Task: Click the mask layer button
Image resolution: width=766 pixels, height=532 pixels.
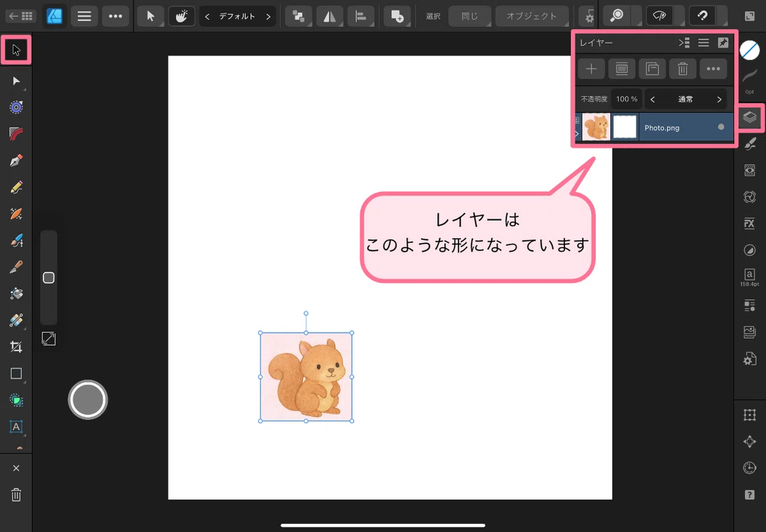Action: click(622, 69)
